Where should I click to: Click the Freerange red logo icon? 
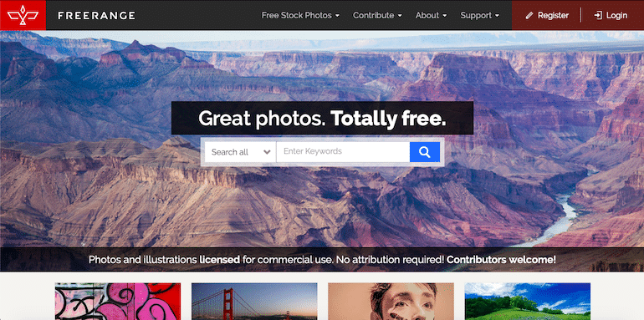point(23,15)
